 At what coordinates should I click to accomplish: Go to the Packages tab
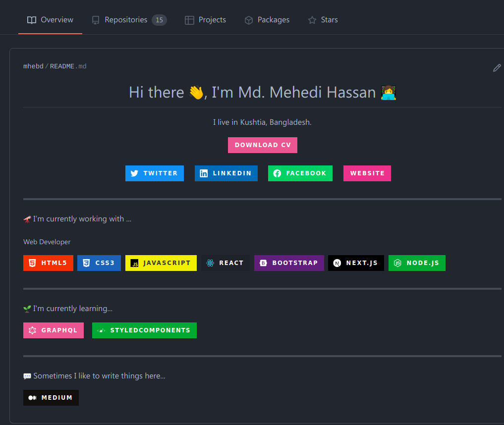267,20
